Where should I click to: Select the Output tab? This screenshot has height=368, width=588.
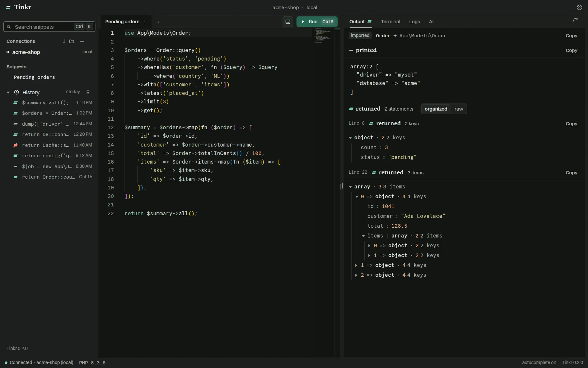361,22
